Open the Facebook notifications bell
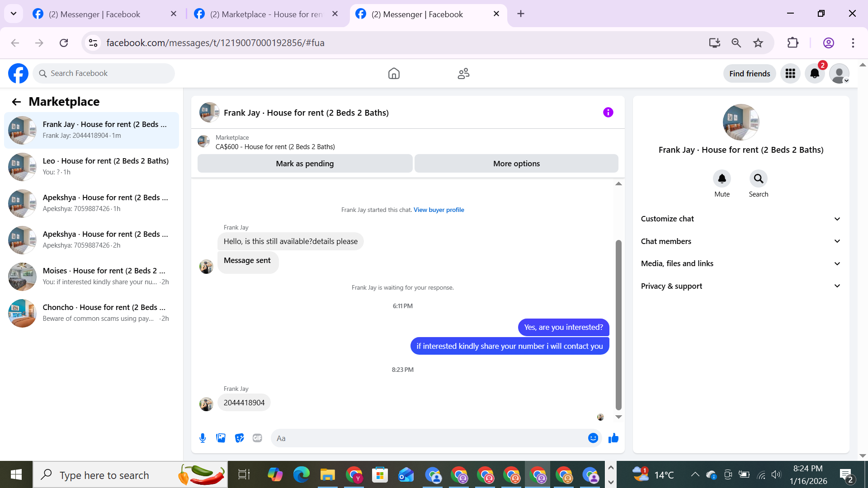868x488 pixels. pos(814,74)
